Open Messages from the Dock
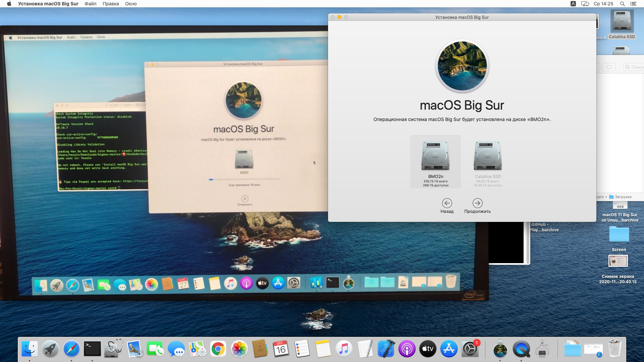This screenshot has width=644, height=362. (176, 349)
